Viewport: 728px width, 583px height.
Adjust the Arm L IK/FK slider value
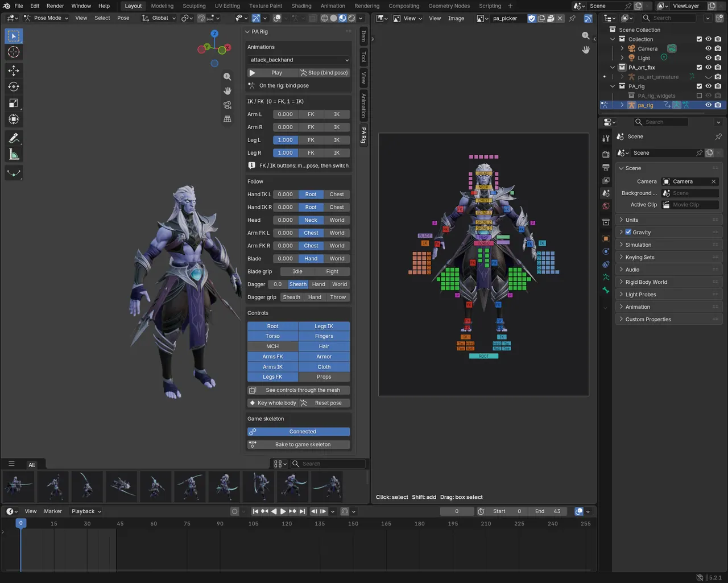coord(286,114)
